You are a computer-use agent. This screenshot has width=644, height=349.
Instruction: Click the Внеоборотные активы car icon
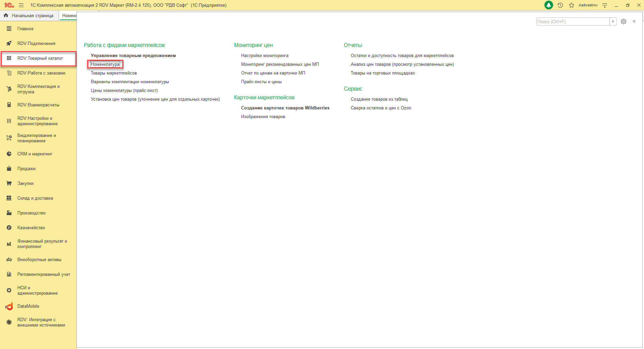pyautogui.click(x=9, y=260)
